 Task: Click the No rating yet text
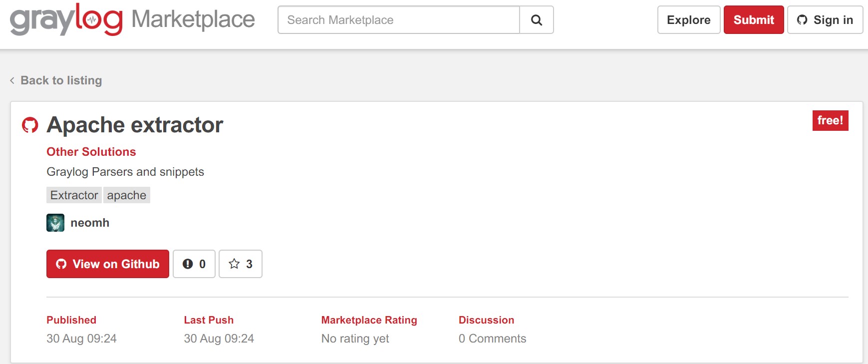click(355, 339)
